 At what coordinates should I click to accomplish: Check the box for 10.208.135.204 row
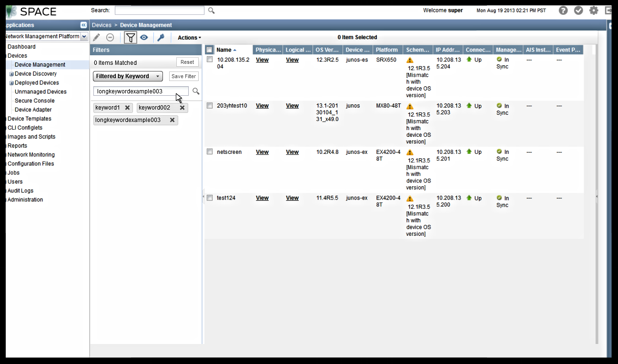point(210,60)
